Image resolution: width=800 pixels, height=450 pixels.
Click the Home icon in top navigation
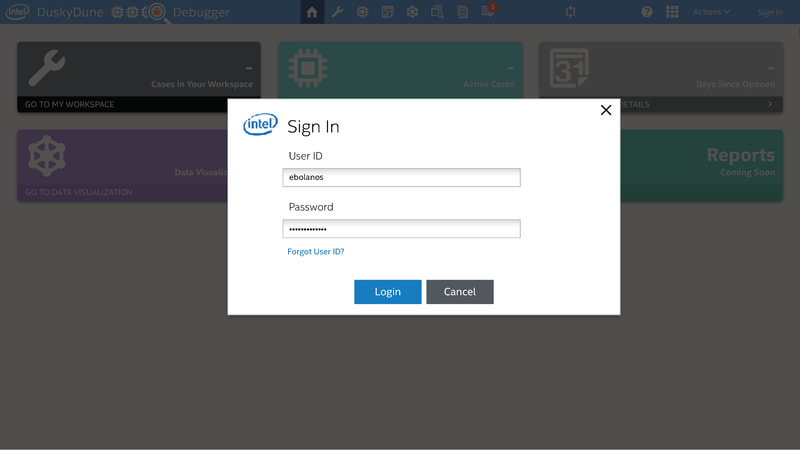pyautogui.click(x=312, y=12)
